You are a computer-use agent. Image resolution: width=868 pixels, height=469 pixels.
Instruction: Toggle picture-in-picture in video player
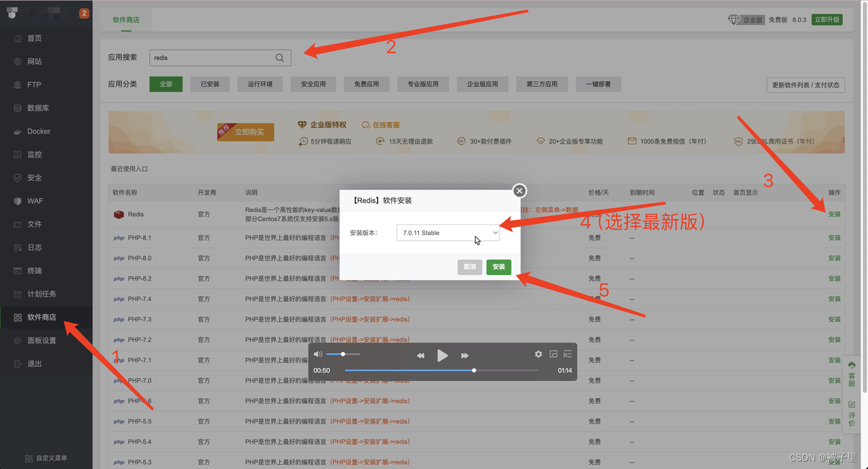coord(553,354)
